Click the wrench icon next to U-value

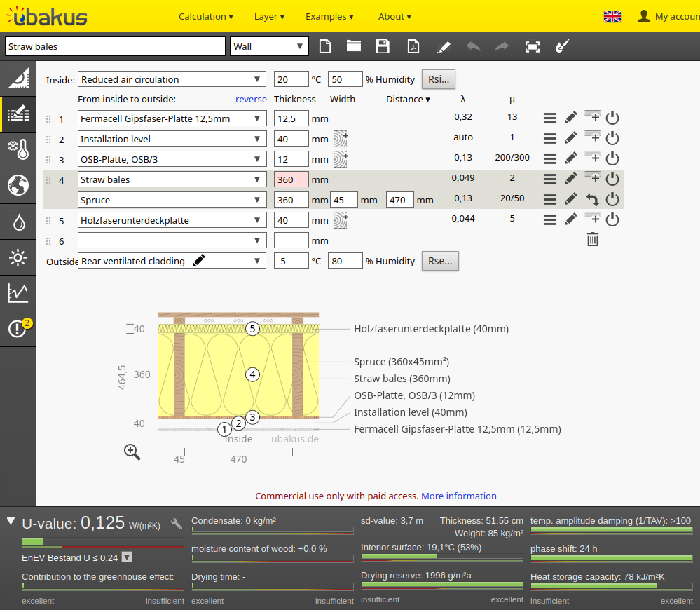177,524
